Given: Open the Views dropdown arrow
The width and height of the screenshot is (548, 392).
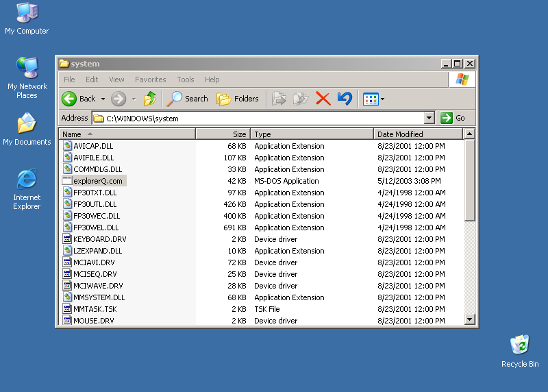Looking at the screenshot, I should (x=382, y=99).
